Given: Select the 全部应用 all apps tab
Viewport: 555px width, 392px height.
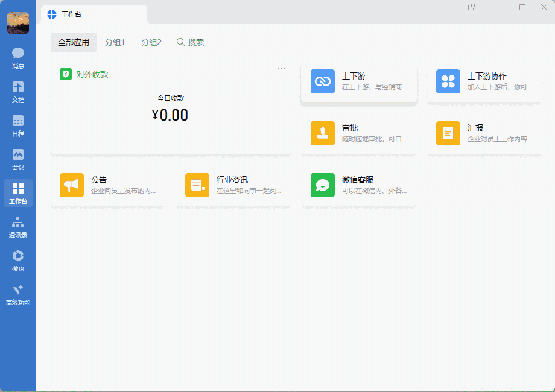Looking at the screenshot, I should (x=76, y=42).
